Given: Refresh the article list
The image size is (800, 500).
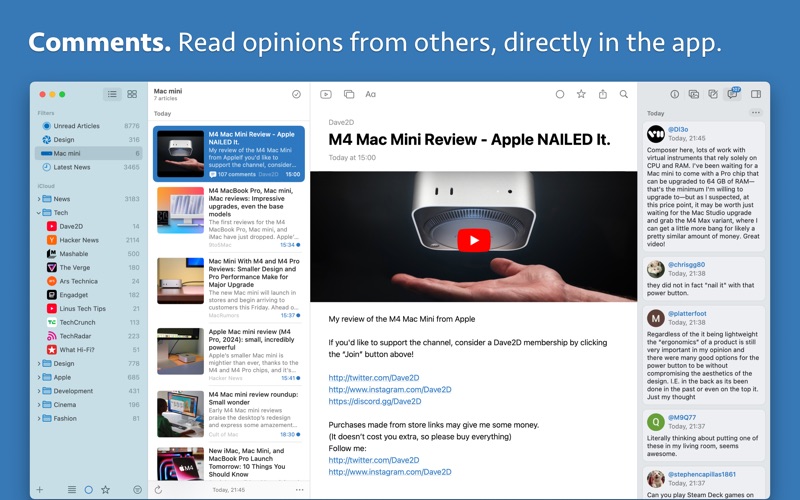Looking at the screenshot, I should pyautogui.click(x=158, y=490).
